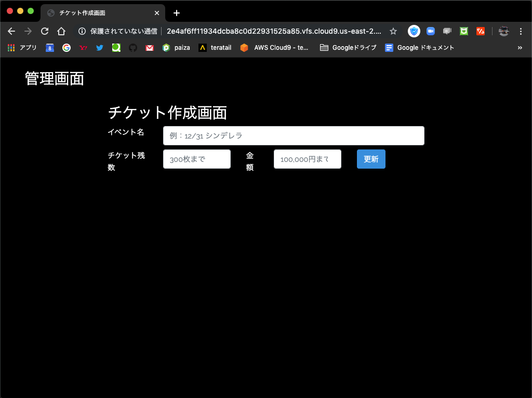Open the Zoom extension icon
The height and width of the screenshot is (398, 532).
[x=431, y=31]
